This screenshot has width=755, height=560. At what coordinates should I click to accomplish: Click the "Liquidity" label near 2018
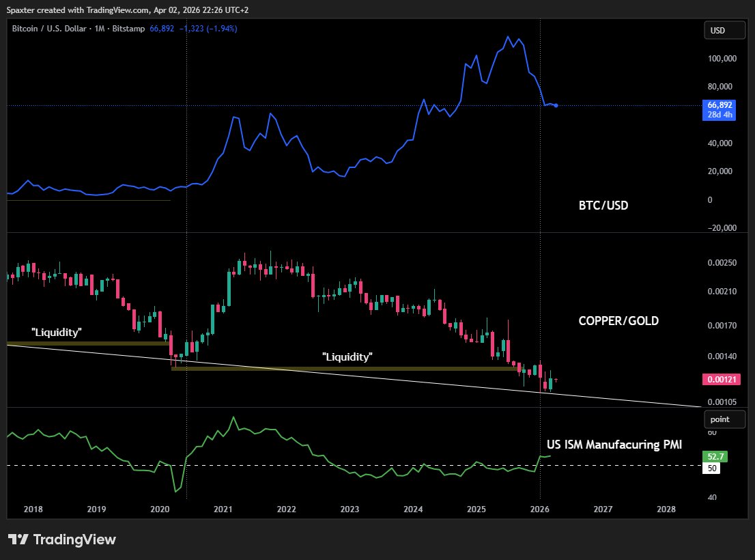(x=57, y=333)
